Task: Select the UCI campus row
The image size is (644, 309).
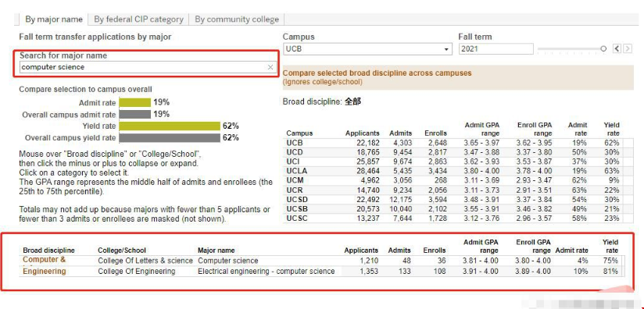Action: (453, 162)
